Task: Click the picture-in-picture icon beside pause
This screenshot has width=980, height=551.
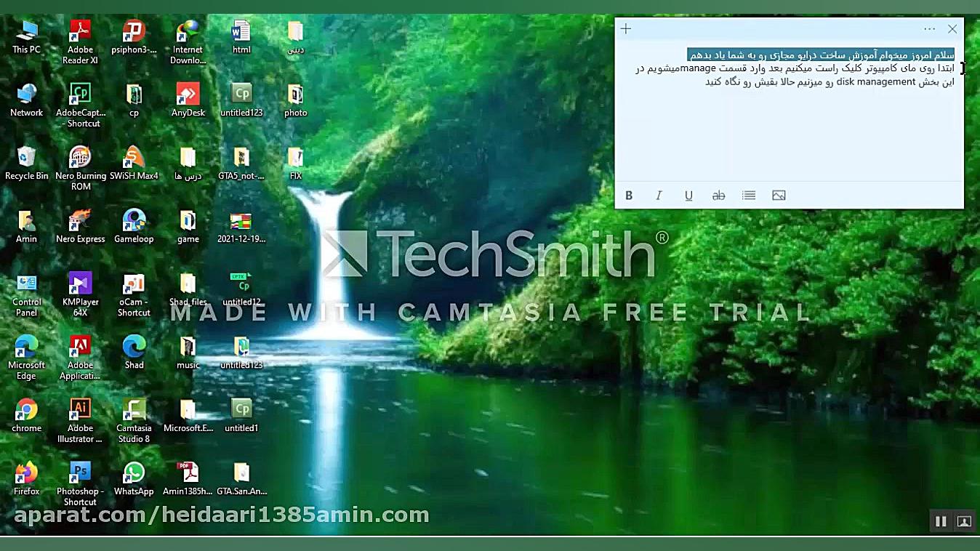Action: click(x=964, y=521)
